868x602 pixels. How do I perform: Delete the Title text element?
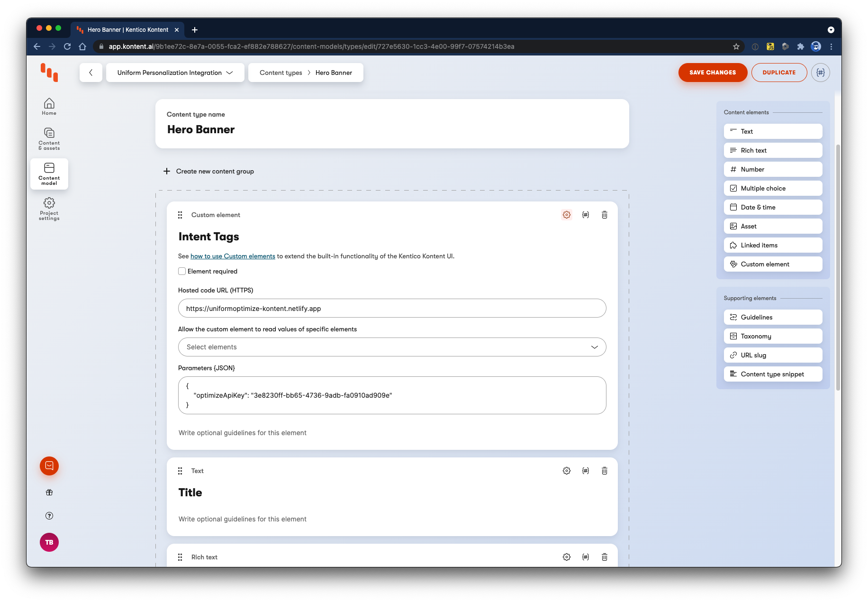click(605, 471)
